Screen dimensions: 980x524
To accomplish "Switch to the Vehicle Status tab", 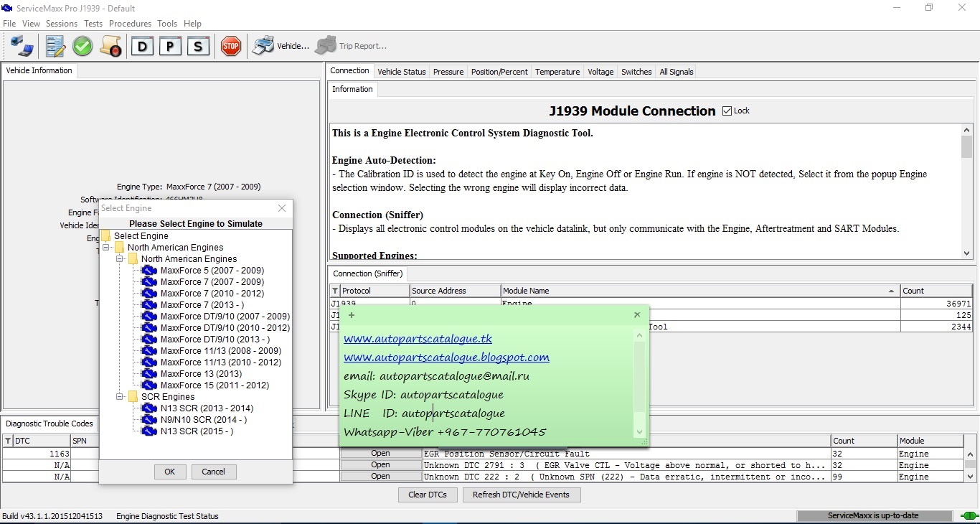I will point(402,72).
